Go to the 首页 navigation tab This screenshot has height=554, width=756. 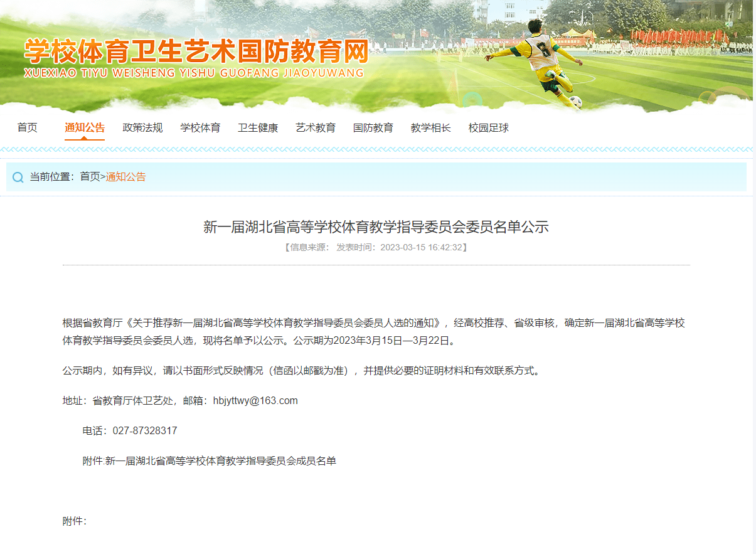click(x=28, y=128)
